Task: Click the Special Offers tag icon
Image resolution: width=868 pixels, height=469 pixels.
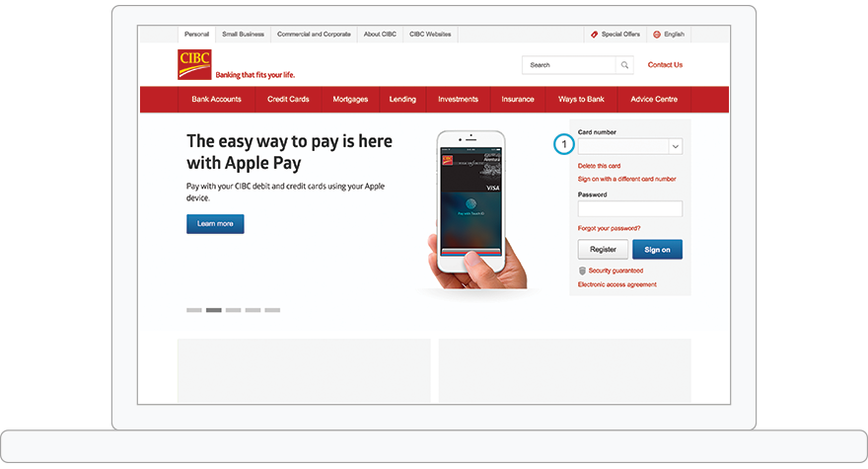Action: (594, 34)
